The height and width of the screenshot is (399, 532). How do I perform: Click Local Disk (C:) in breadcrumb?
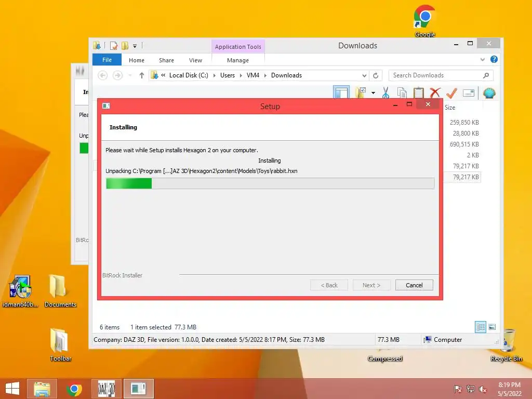point(189,75)
